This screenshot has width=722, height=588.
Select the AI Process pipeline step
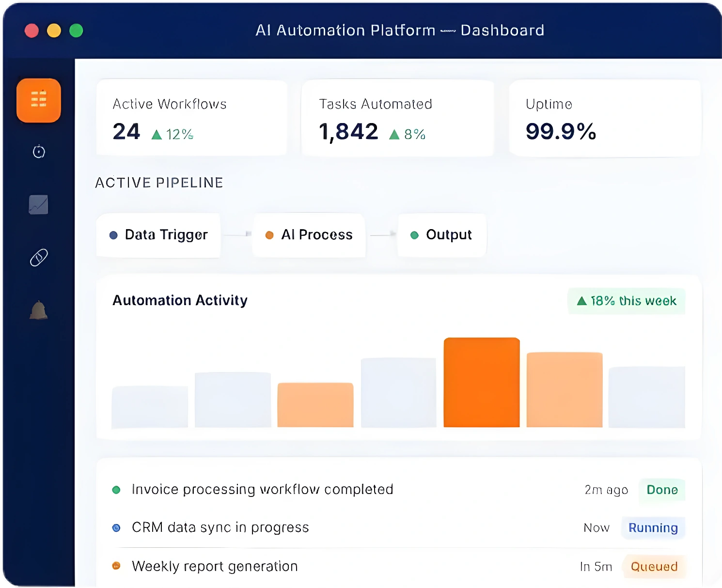tap(309, 235)
